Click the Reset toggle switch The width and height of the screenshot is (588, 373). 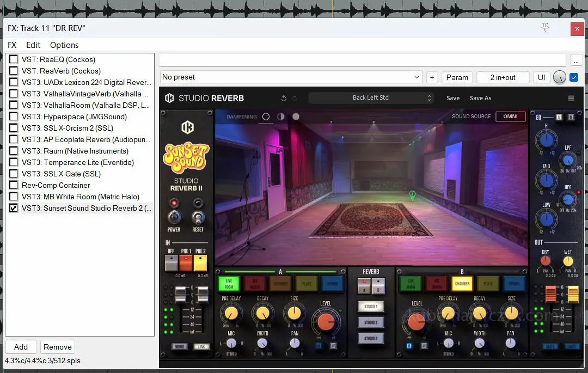(199, 217)
